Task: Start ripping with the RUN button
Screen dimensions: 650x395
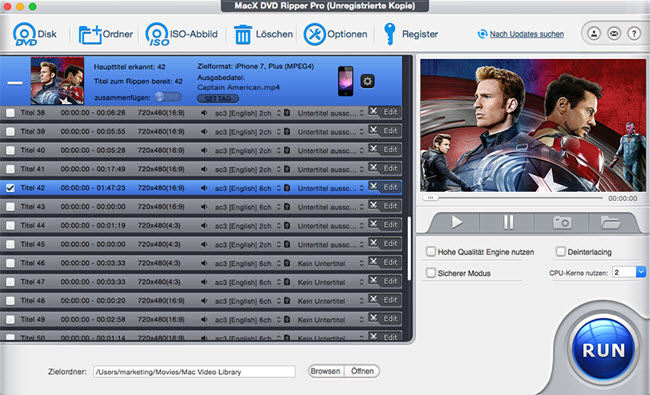Action: click(x=603, y=349)
